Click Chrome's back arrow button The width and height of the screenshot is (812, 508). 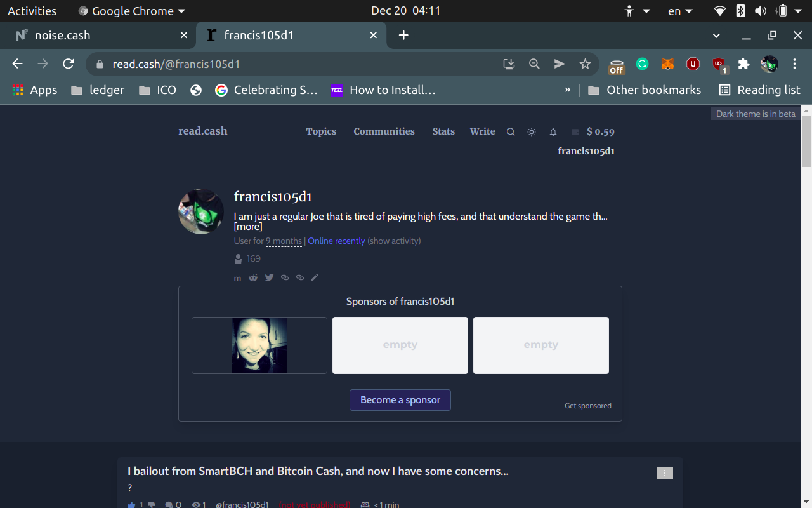(x=17, y=63)
